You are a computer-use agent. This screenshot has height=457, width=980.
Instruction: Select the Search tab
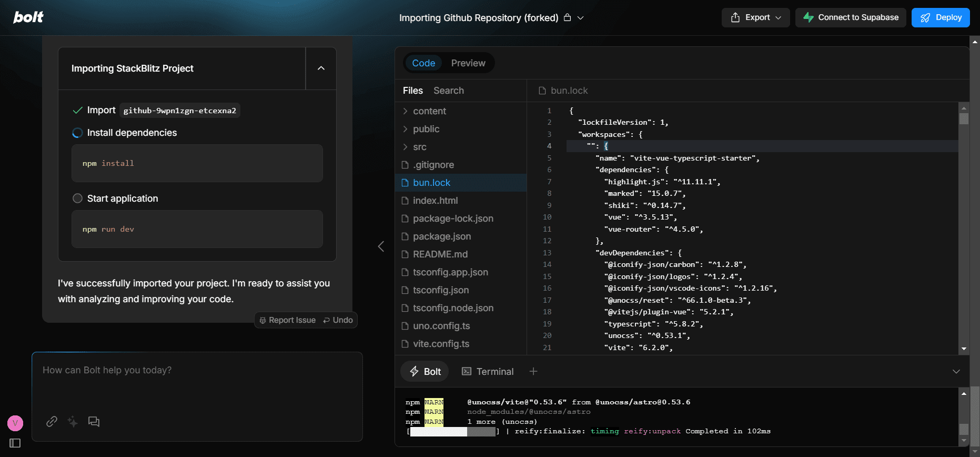449,91
